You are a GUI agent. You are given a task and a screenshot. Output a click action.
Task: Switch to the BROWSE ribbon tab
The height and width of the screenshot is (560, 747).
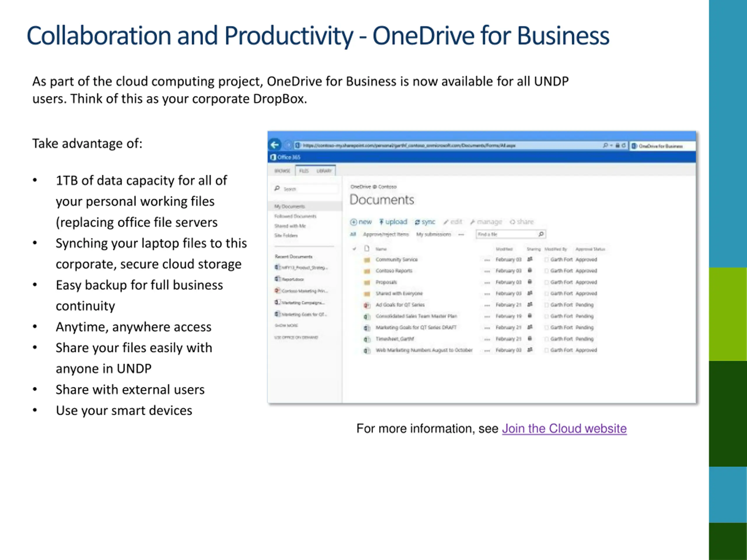282,171
